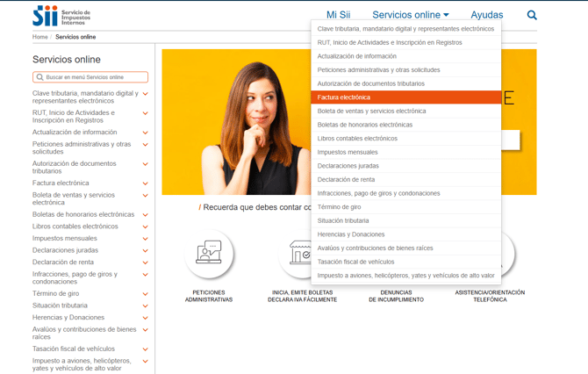
Task: Choose Boletas de honorarios electrónicas in dropdown
Action: point(405,125)
